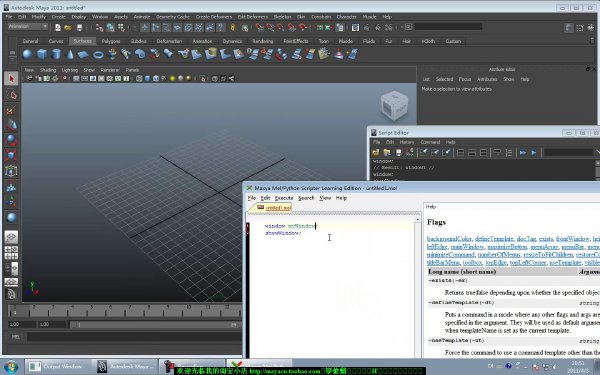Open the topLeftCorner flag link
Image resolution: width=600 pixels, height=375 pixels.
528,262
